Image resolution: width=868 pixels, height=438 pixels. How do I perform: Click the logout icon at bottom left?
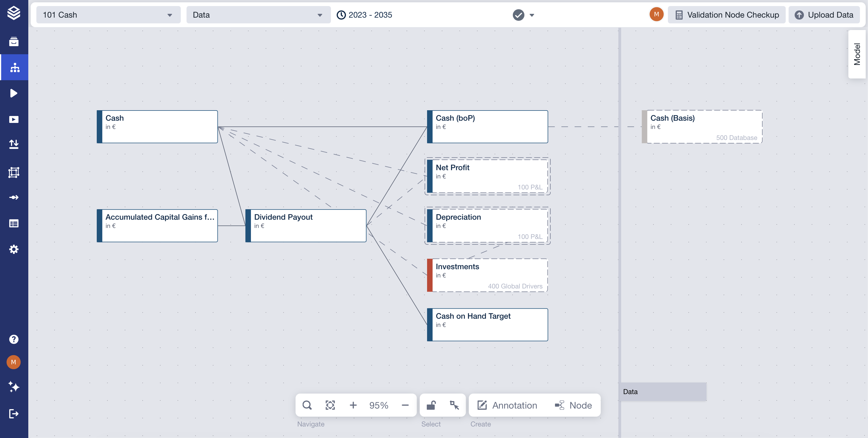pyautogui.click(x=14, y=413)
